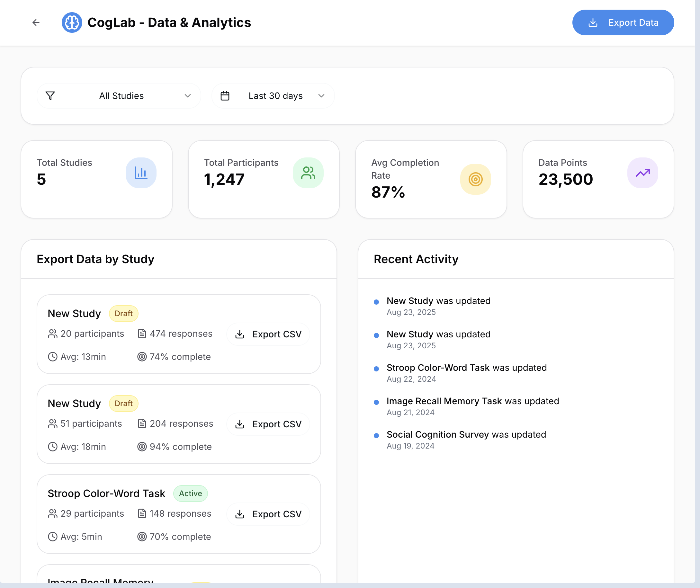The height and width of the screenshot is (588, 700).
Task: Click the funnel filter icon
Action: [50, 96]
